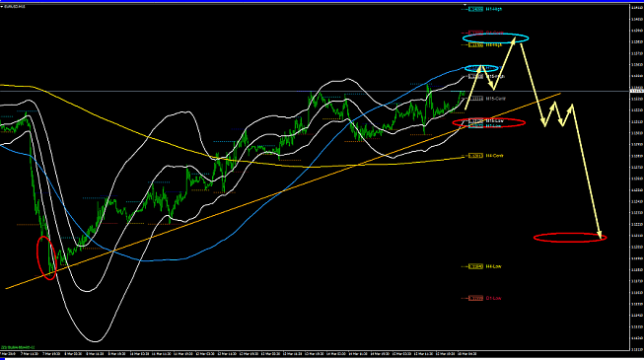644x360 pixels.
Task: Select the tall red ellipse at chart low
Action: [46, 258]
